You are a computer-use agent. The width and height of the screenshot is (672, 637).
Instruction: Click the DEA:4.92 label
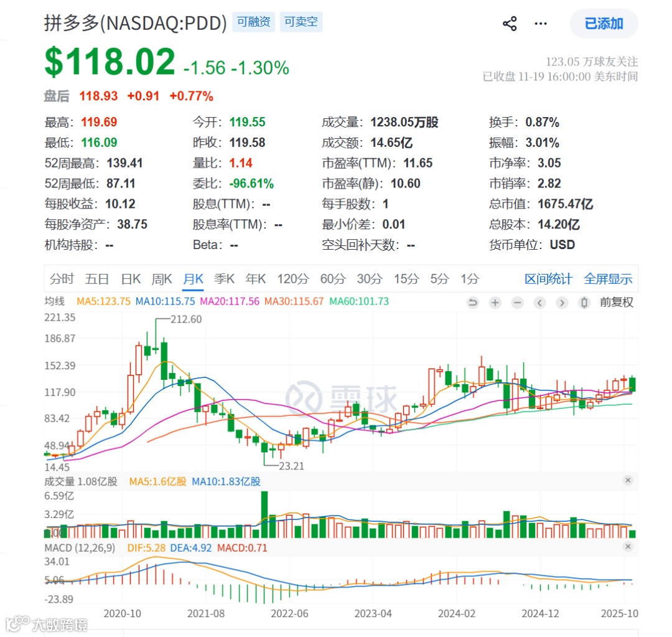click(191, 548)
